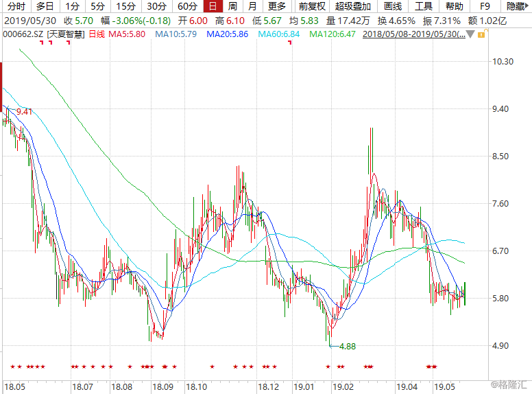The height and width of the screenshot is (394, 532).
Task: Click 隐藏 to hide the side panel
Action: click(517, 6)
